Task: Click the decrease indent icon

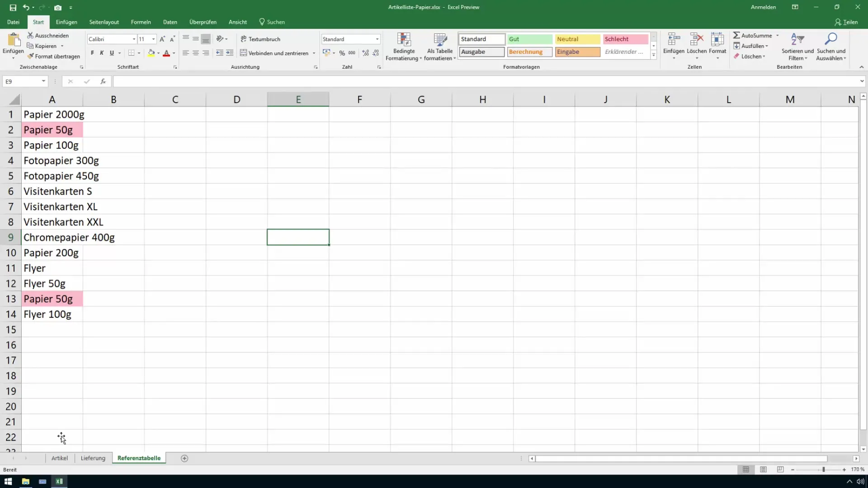Action: pos(220,53)
